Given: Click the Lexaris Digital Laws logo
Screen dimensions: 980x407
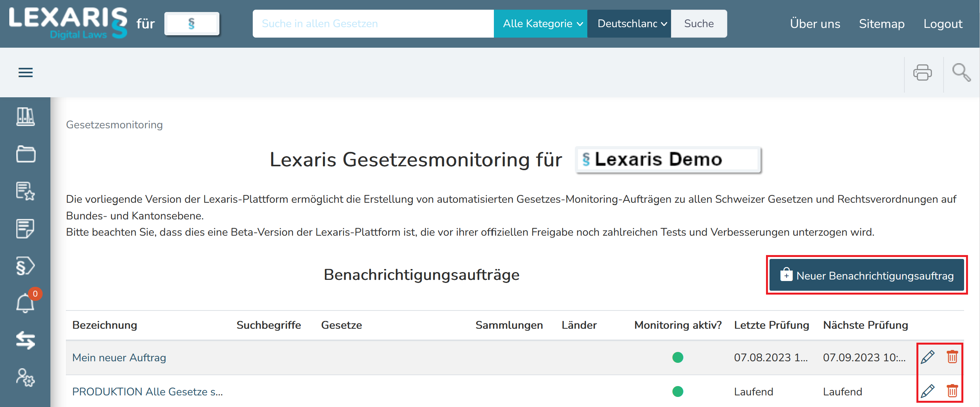Looking at the screenshot, I should (x=68, y=23).
